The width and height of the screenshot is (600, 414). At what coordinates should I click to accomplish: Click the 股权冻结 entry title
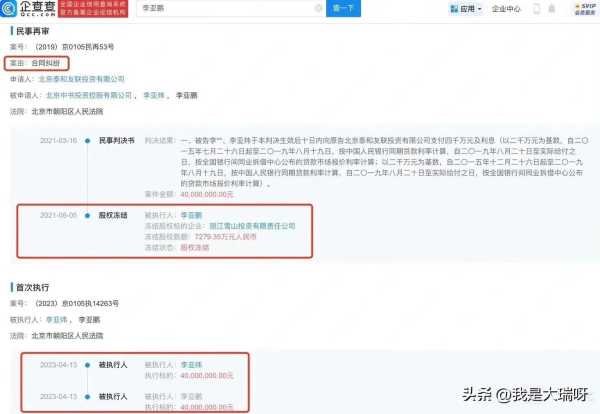click(x=113, y=215)
